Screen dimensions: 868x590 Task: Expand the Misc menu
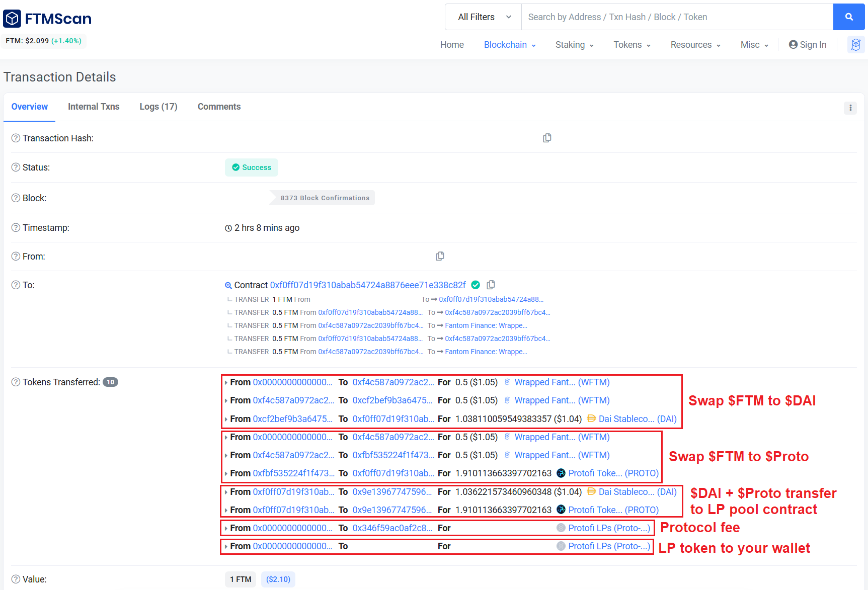click(x=754, y=45)
